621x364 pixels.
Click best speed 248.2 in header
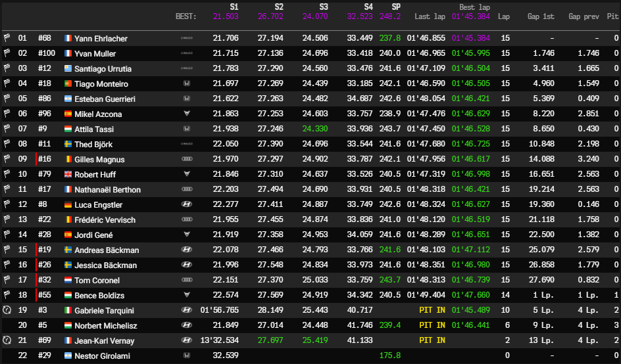click(x=390, y=16)
